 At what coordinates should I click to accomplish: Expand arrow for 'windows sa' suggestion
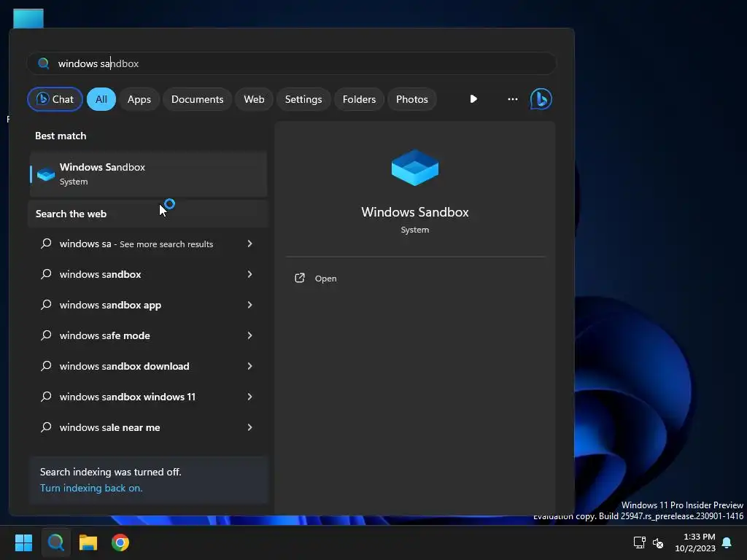pyautogui.click(x=249, y=244)
